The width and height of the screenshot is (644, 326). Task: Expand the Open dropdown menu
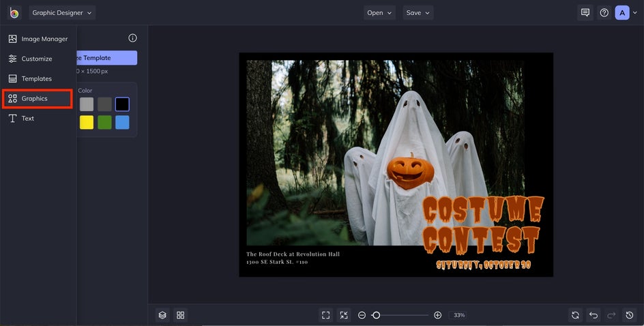(x=379, y=12)
